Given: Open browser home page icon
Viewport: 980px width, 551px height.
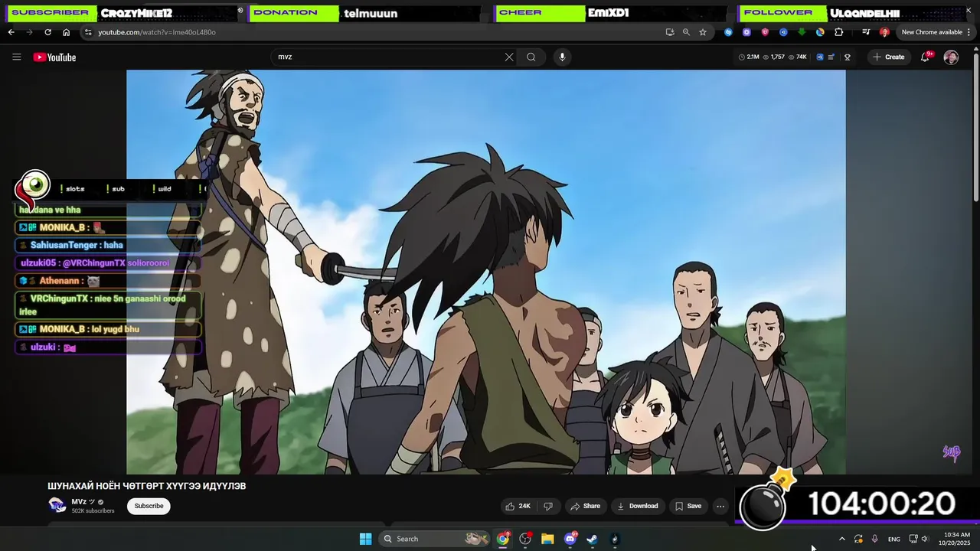Looking at the screenshot, I should pos(66,32).
